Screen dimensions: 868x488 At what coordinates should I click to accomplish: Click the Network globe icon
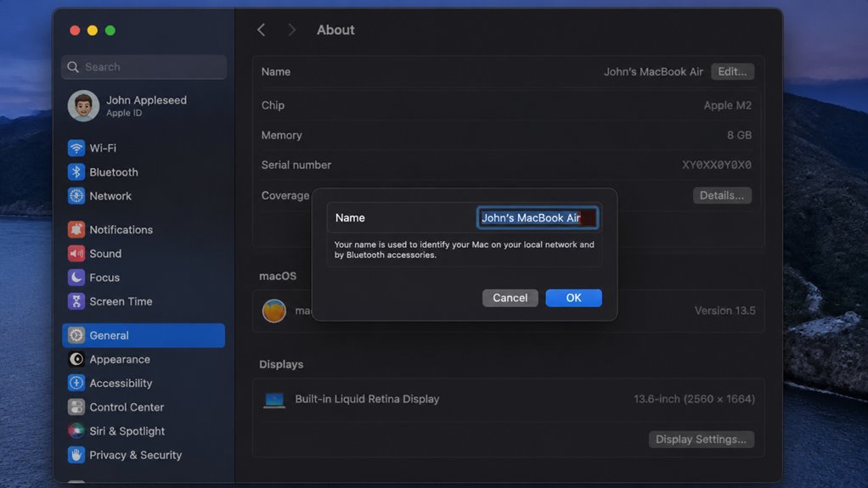click(76, 196)
